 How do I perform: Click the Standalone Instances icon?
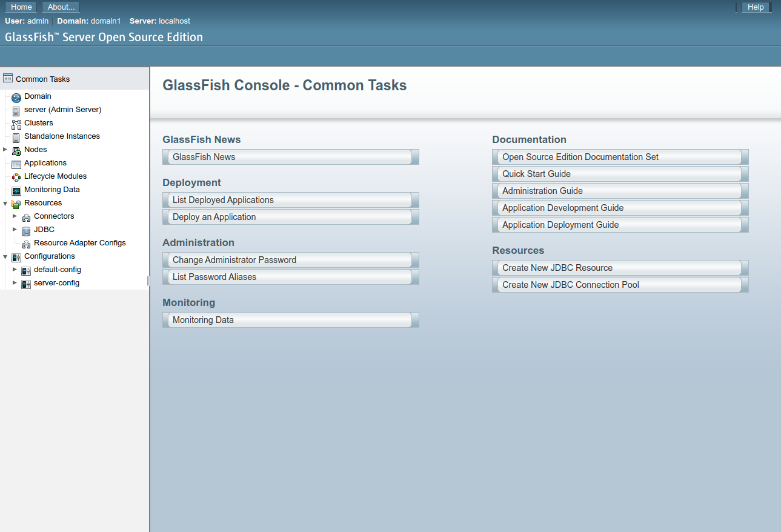16,137
